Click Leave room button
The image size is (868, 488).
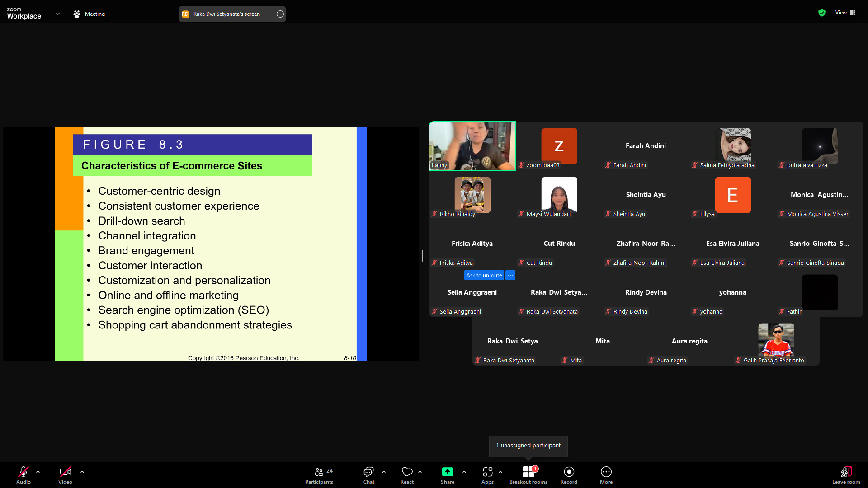(846, 475)
